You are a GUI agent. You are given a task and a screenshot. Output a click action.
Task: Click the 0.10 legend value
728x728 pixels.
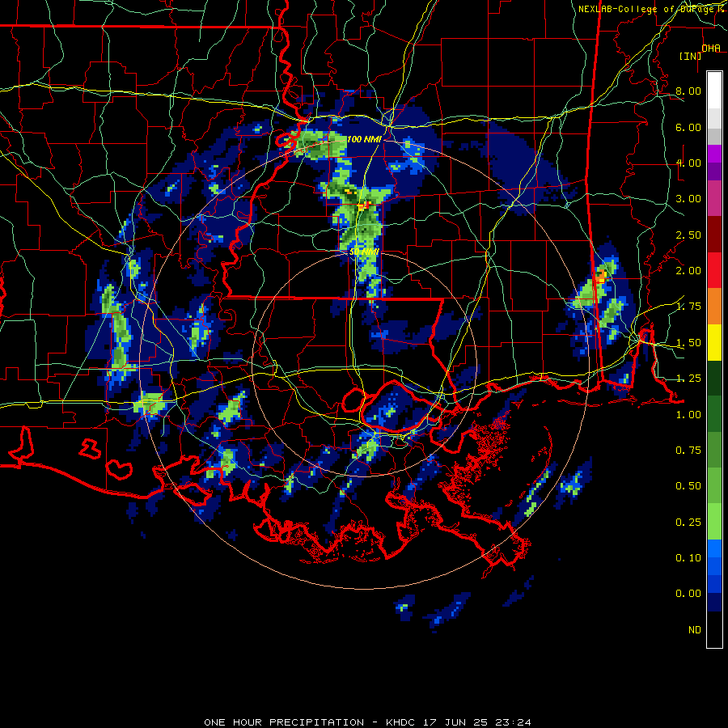688,558
